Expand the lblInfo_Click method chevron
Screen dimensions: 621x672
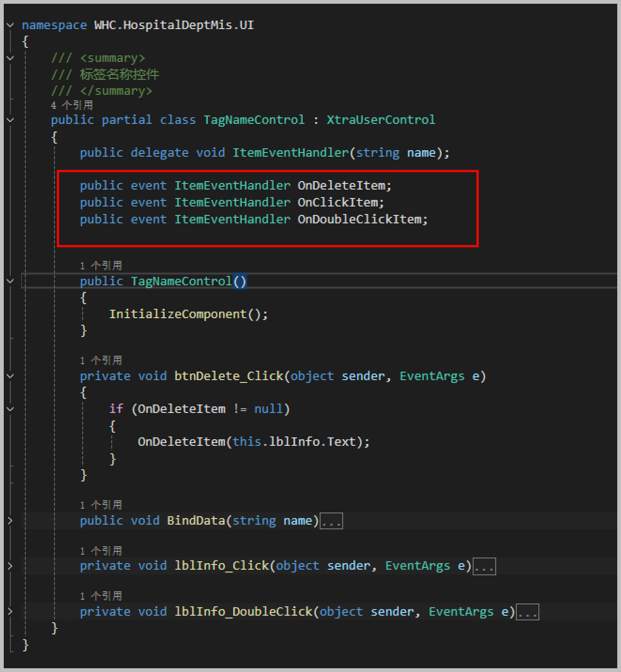tap(10, 566)
